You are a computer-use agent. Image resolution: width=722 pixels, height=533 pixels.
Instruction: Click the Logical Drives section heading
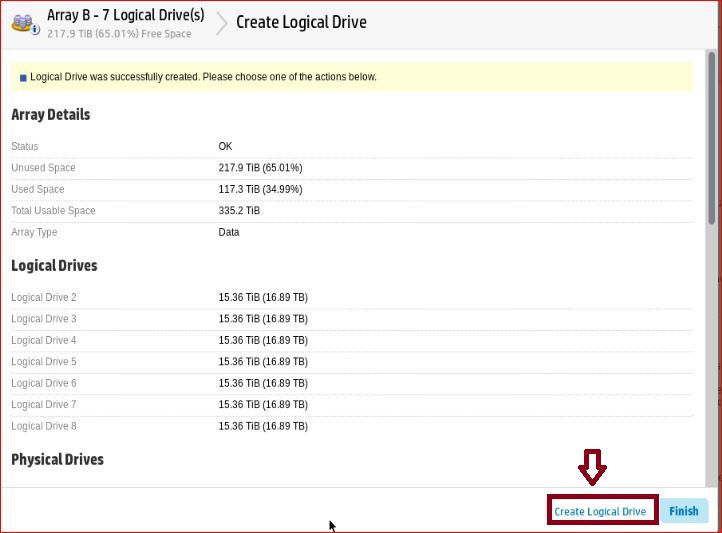pos(54,266)
